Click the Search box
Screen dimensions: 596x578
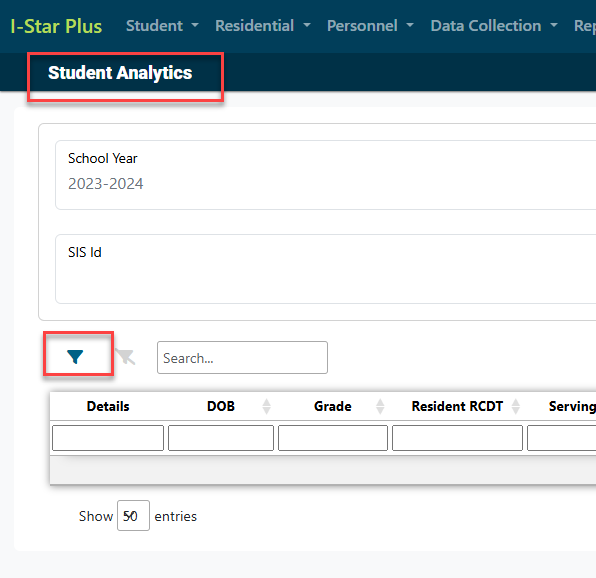coord(242,358)
